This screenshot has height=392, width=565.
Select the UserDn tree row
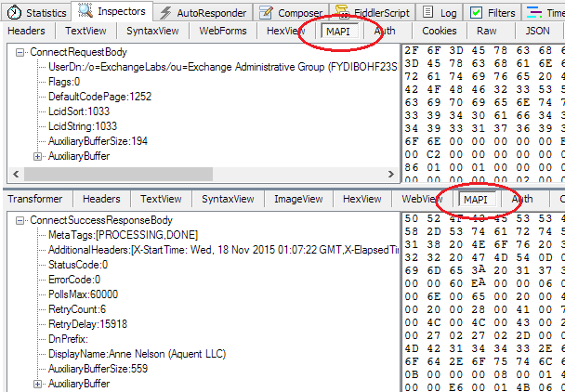click(223, 67)
